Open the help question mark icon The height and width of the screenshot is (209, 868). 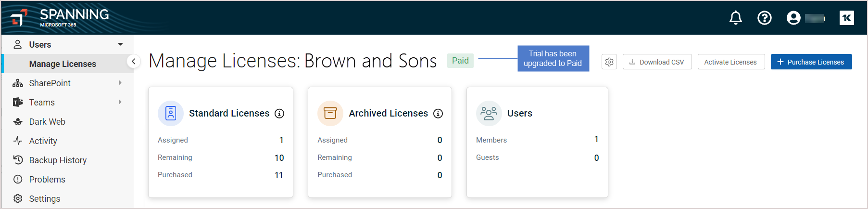(765, 18)
